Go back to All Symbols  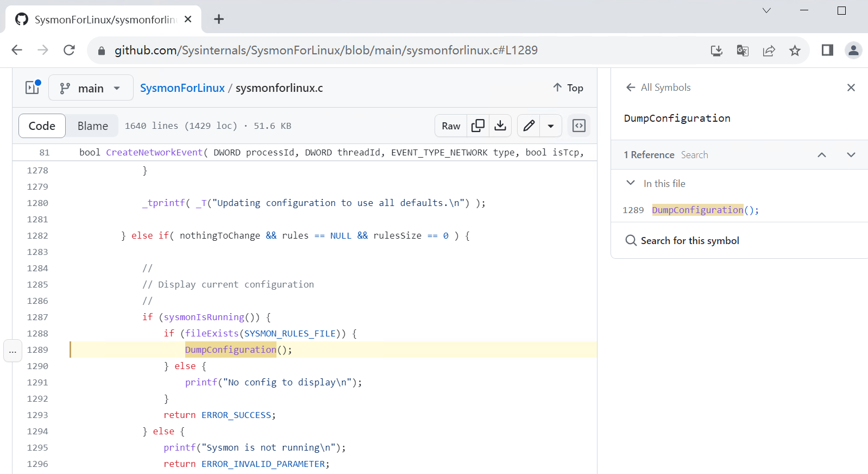(658, 88)
